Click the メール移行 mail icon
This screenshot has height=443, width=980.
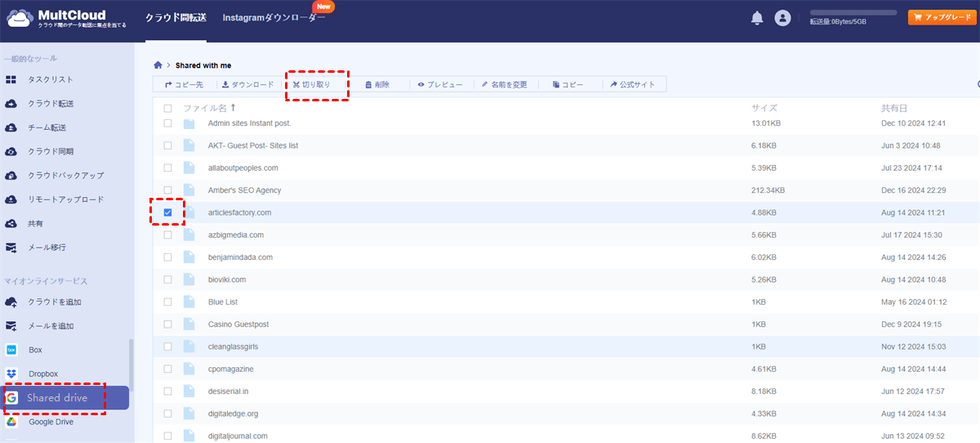pyautogui.click(x=11, y=247)
